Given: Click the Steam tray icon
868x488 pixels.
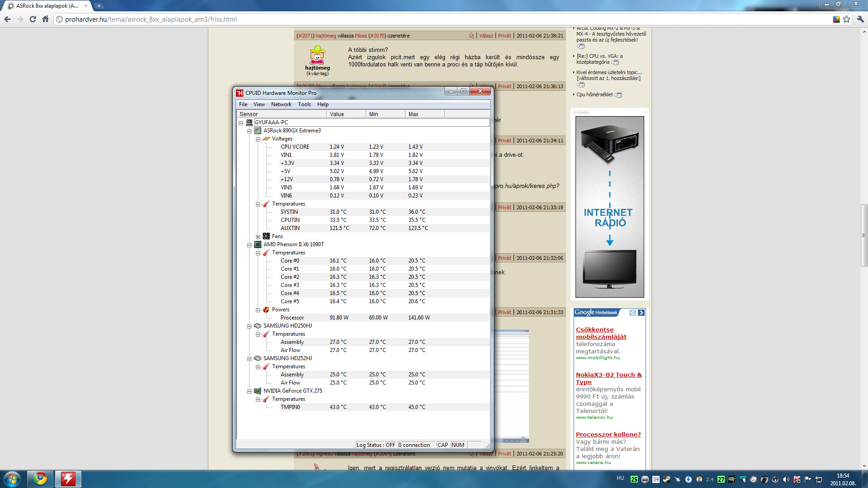Looking at the screenshot, I should pos(667,479).
